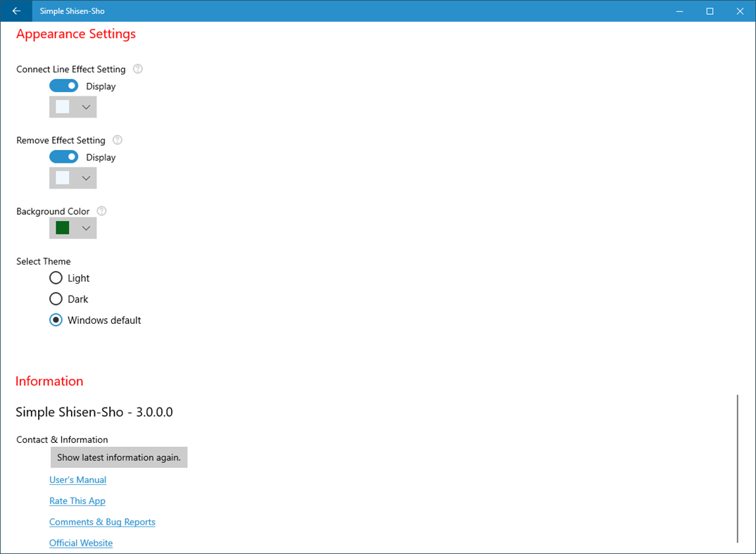The width and height of the screenshot is (756, 554).
Task: Click the Information section heading
Action: (49, 381)
